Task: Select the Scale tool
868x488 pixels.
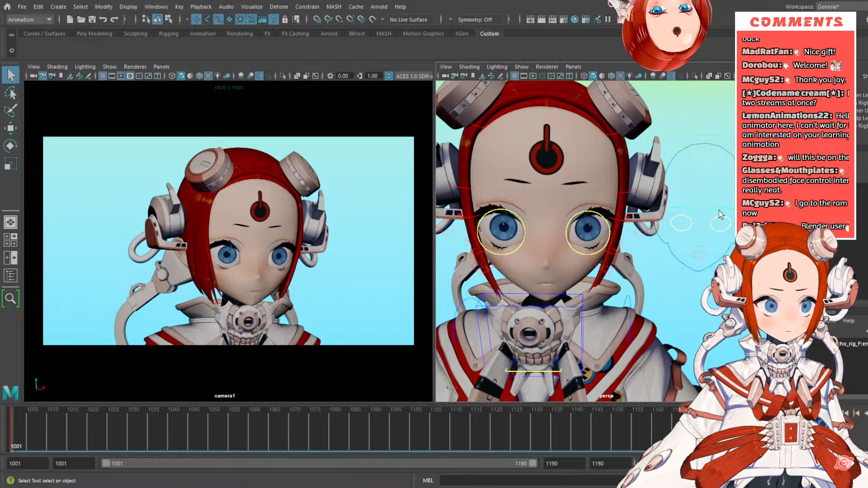Action: click(10, 164)
